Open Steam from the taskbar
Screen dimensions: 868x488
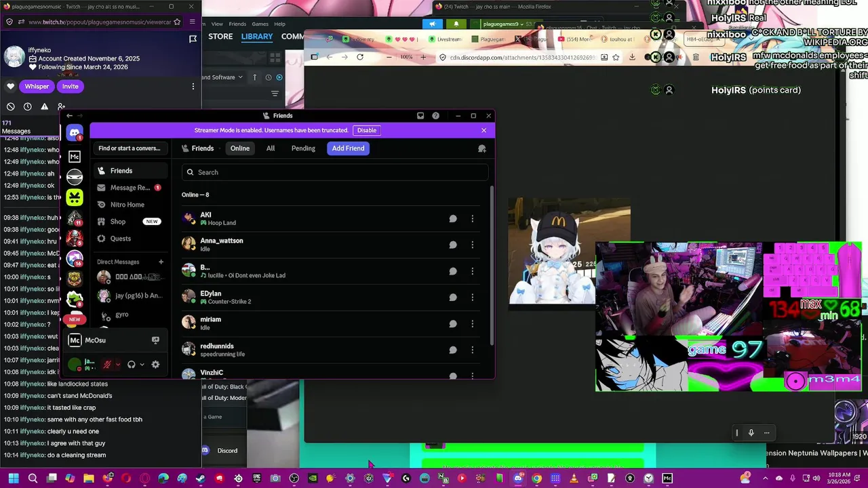(200, 479)
